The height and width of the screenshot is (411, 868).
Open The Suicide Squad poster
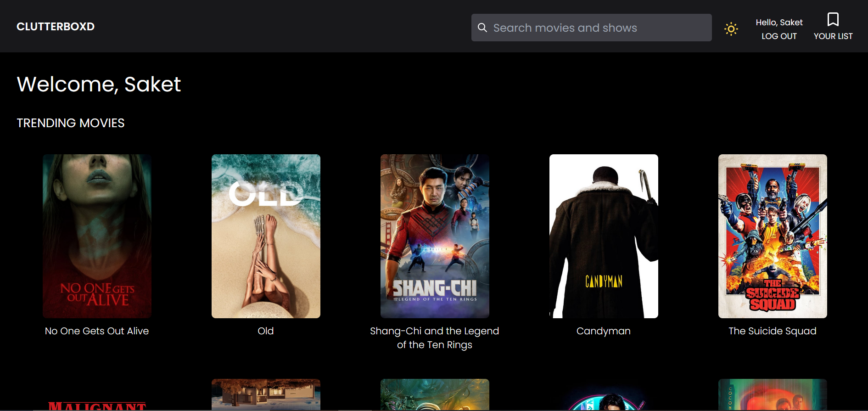(773, 236)
